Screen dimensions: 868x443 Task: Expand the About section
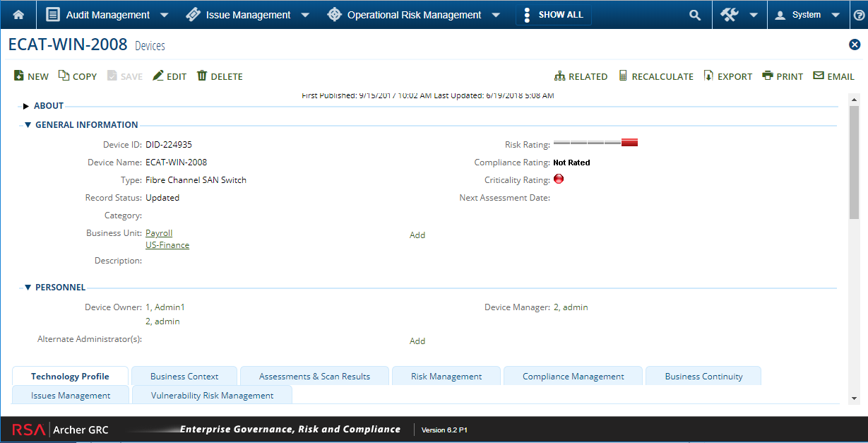26,106
